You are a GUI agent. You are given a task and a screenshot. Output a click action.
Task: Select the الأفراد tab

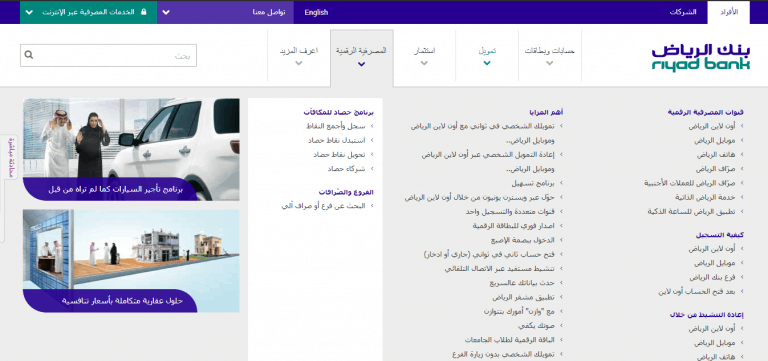coord(728,12)
